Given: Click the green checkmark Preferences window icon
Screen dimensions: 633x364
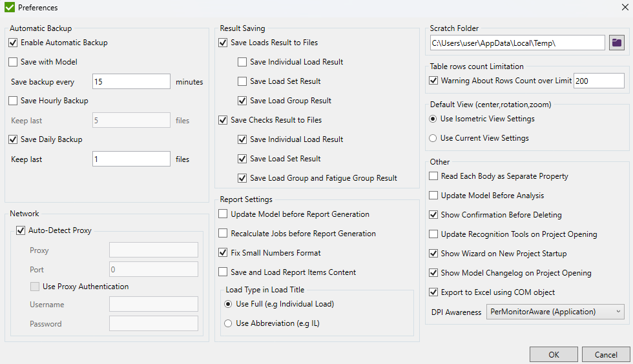Looking at the screenshot, I should tap(10, 7).
